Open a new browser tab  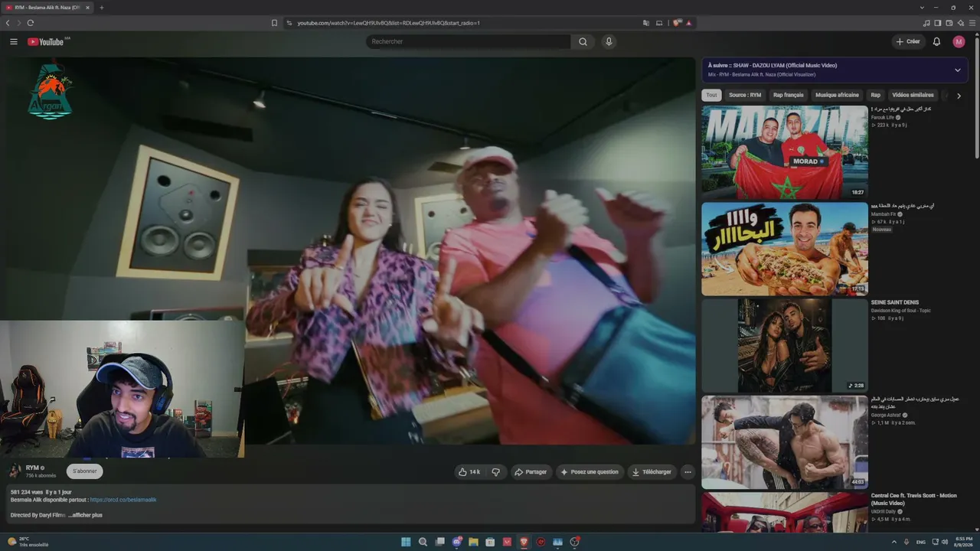click(101, 8)
